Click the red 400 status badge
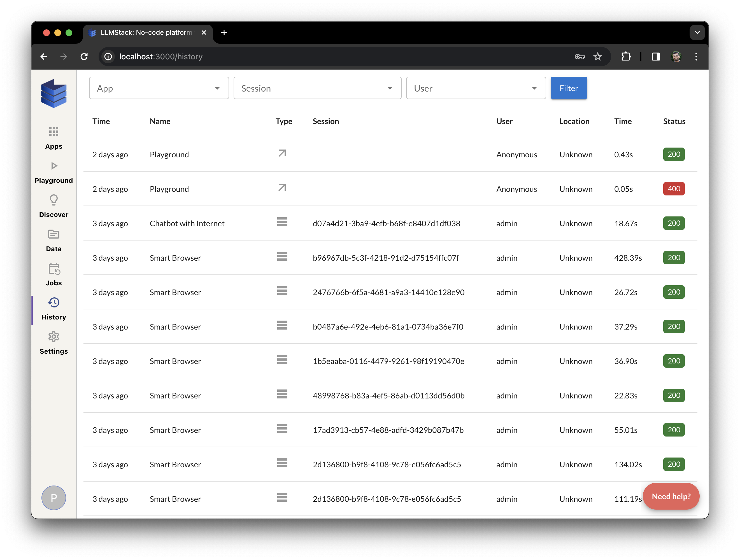Screen dimensions: 740x560 (x=673, y=189)
